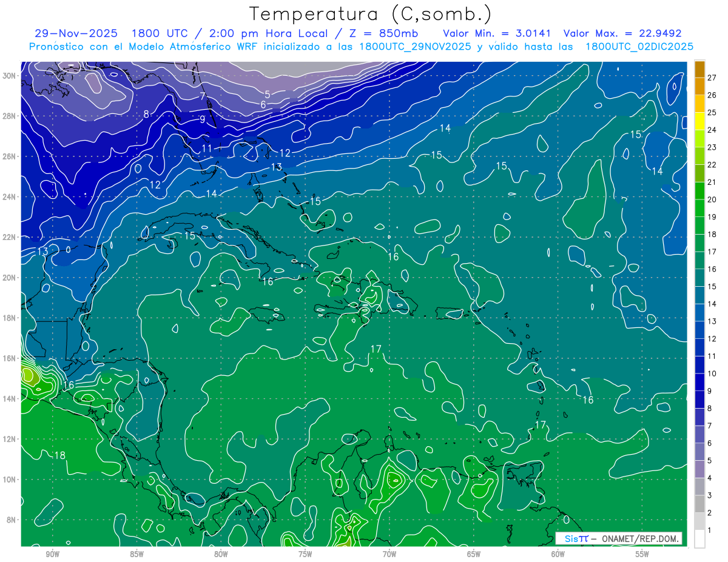Click colorbar label "10"
Screen dimensions: 728x562
pyautogui.click(x=712, y=373)
